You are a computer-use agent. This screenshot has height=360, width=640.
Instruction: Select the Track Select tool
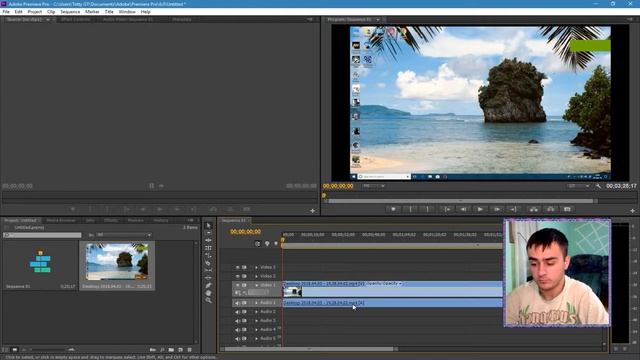pyautogui.click(x=208, y=233)
